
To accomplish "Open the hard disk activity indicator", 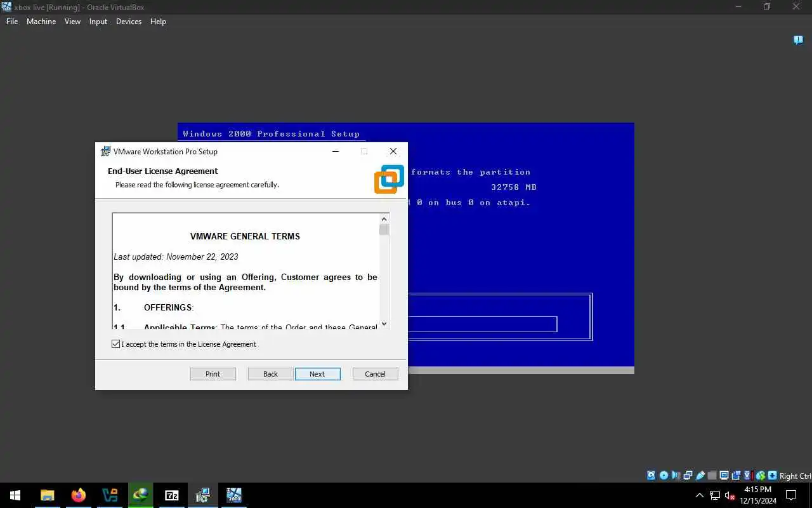I will click(651, 476).
